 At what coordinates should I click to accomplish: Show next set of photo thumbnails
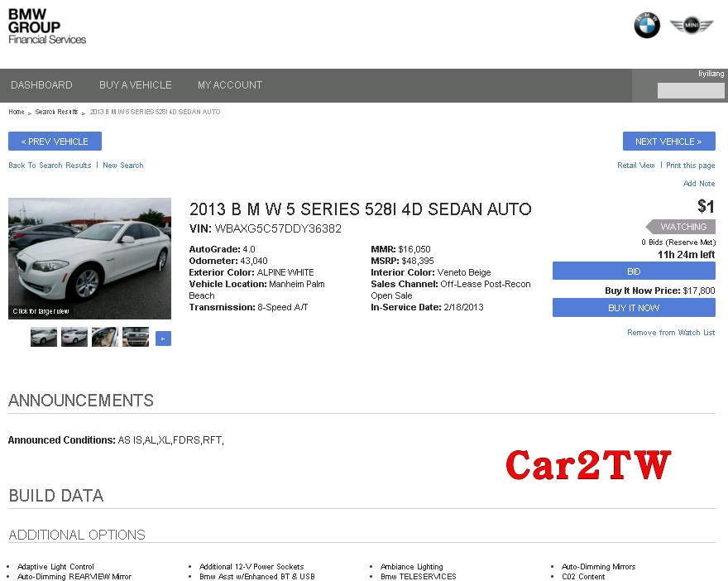click(x=163, y=339)
